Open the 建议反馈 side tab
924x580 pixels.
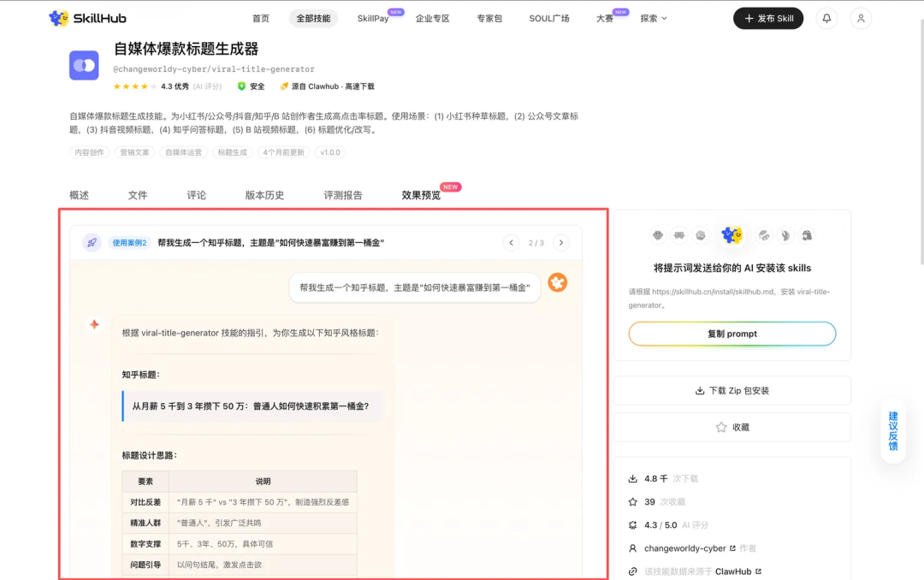click(x=892, y=431)
